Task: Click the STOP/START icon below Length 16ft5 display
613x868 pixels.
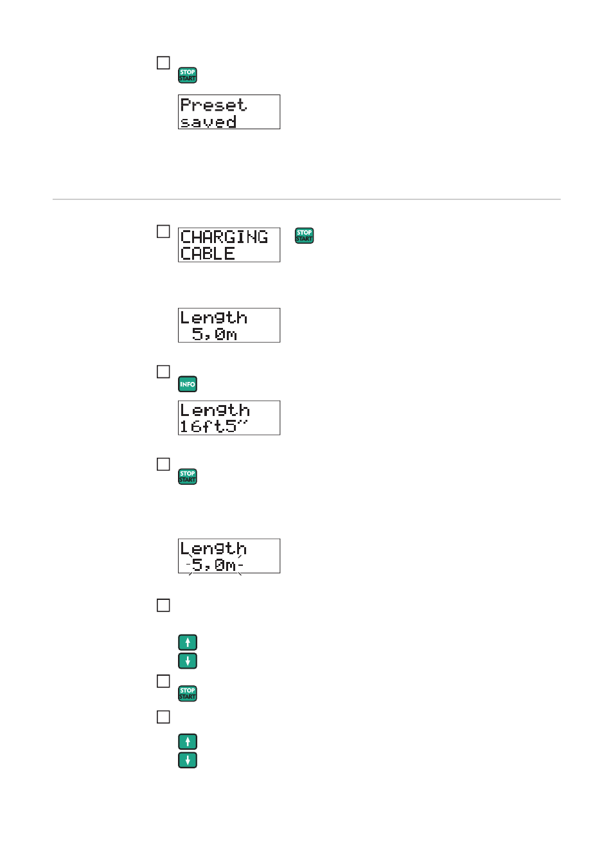Action: click(188, 476)
